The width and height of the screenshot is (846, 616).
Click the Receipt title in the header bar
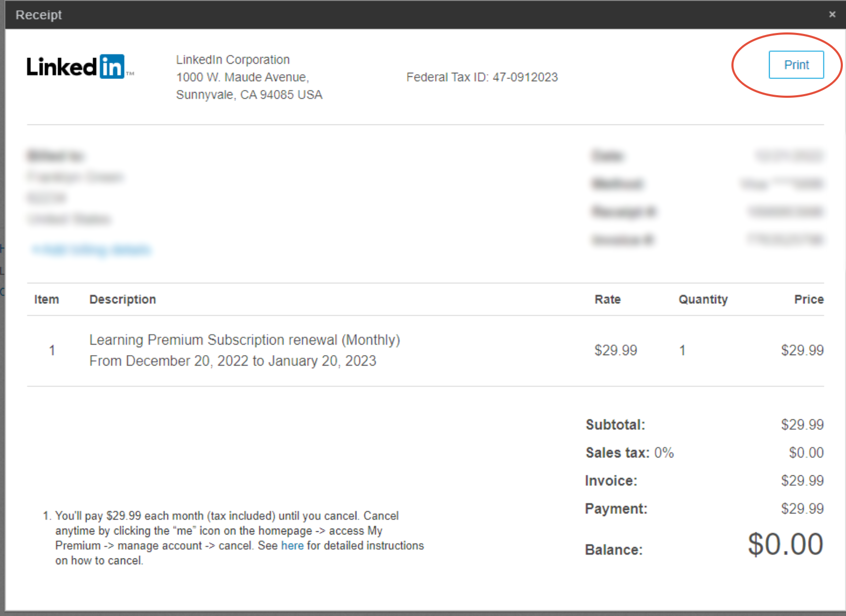tap(39, 15)
